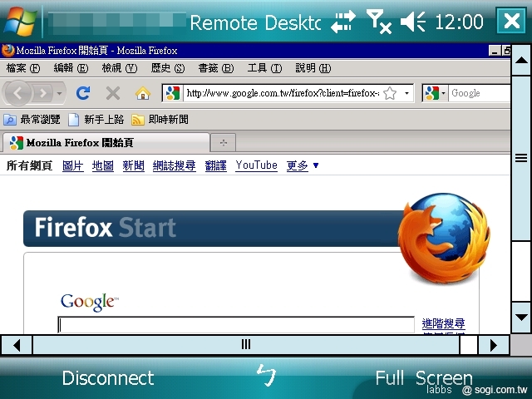This screenshot has height=399, width=532.
Task: Open the 檔案 (F) menu
Action: [x=23, y=68]
